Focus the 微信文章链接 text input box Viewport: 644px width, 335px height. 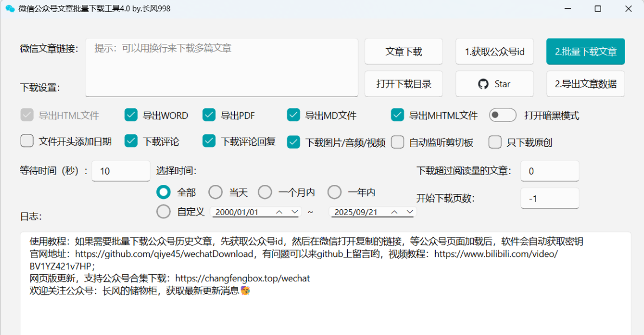pos(221,67)
